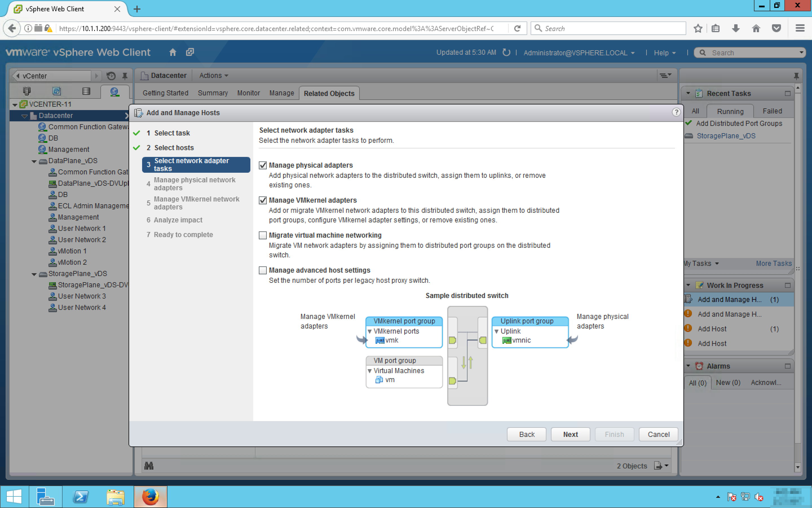This screenshot has height=508, width=812.
Task: Collapse the Recent Tasks section triangle
Action: point(688,93)
